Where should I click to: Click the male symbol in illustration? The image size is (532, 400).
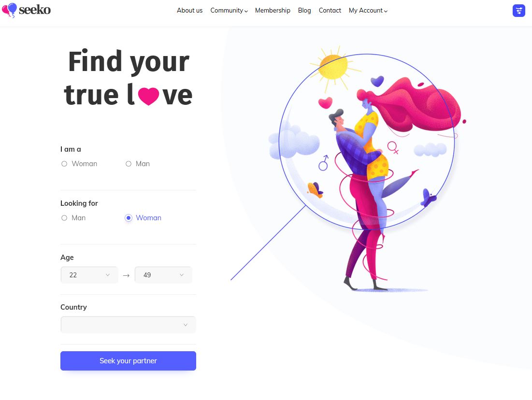[324, 163]
